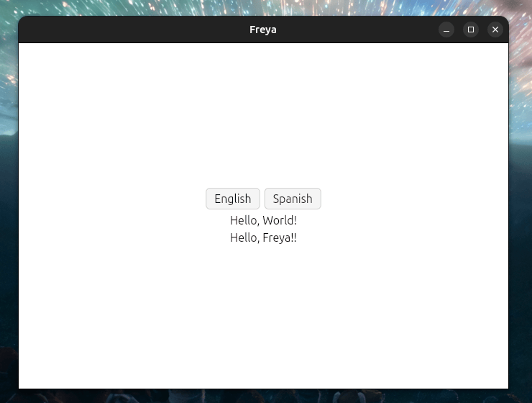Click the English language button
Screen dimensions: 532x403
point(232,199)
